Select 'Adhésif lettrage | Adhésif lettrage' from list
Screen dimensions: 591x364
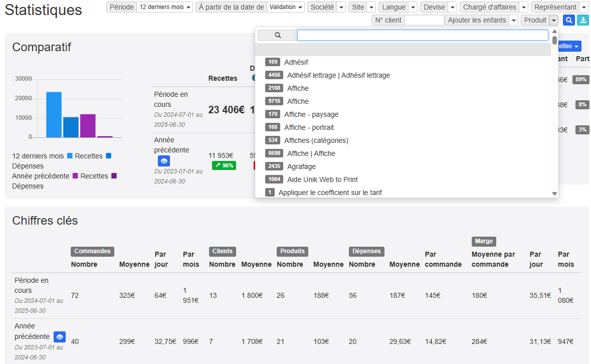click(338, 75)
